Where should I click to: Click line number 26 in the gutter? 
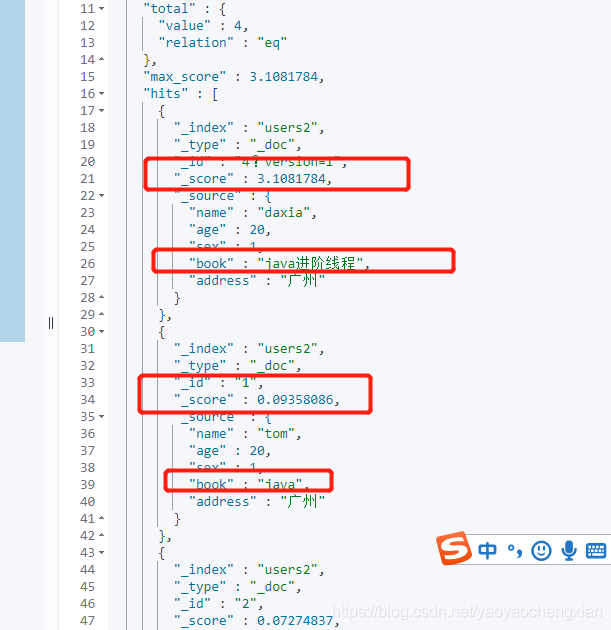point(88,264)
